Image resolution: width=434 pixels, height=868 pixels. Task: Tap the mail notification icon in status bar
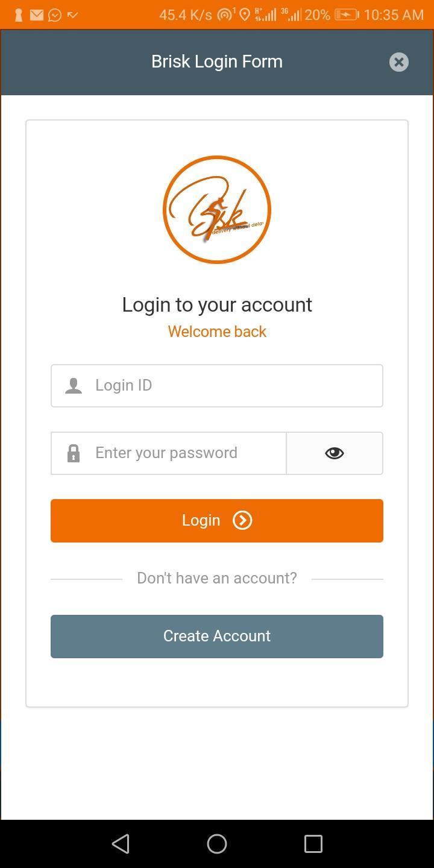coord(37,14)
